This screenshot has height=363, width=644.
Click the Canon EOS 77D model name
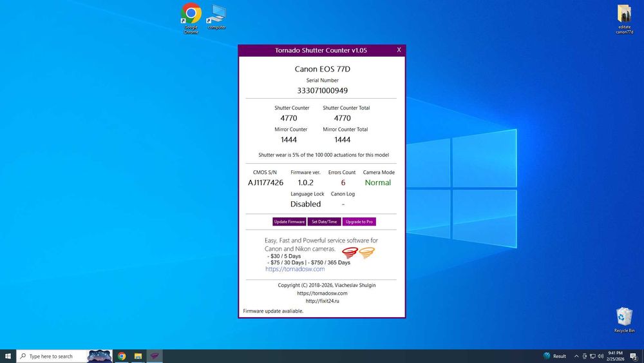click(323, 69)
